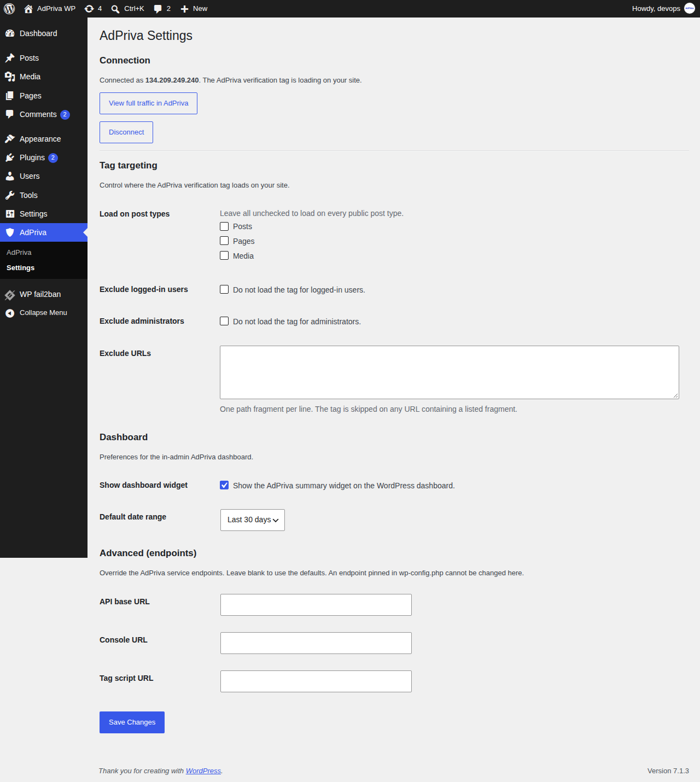Viewport: 700px width, 782px height.
Task: Click the WP fail2ban icon
Action: tap(10, 295)
